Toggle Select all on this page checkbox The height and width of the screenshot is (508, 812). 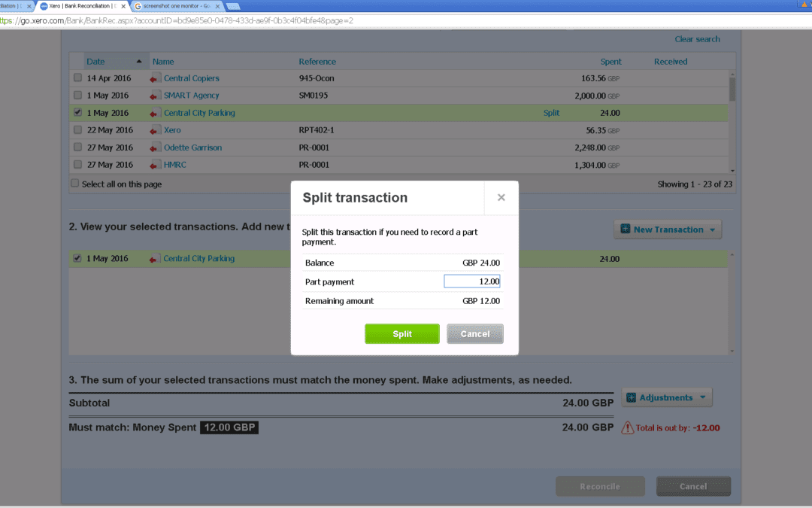pyautogui.click(x=75, y=183)
